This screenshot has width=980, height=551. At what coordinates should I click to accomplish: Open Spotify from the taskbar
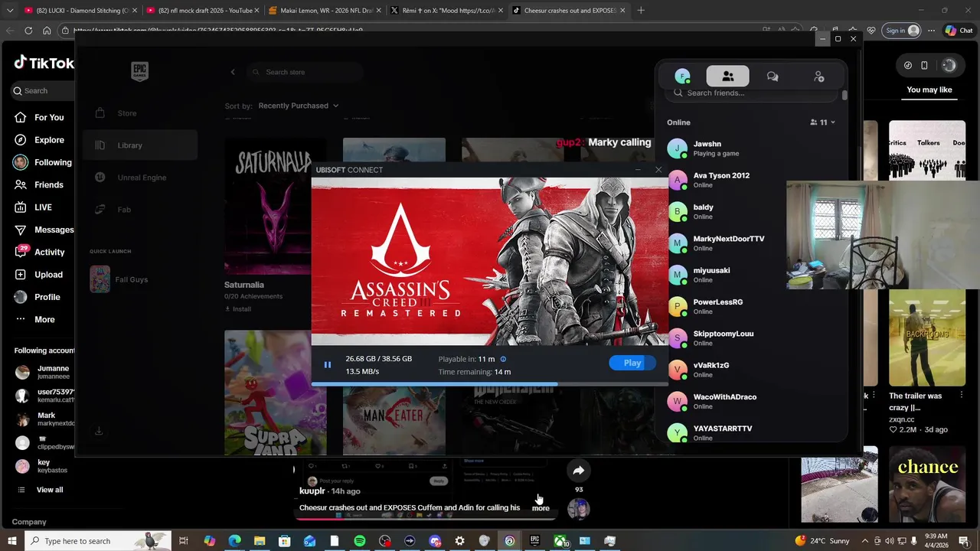point(360,541)
